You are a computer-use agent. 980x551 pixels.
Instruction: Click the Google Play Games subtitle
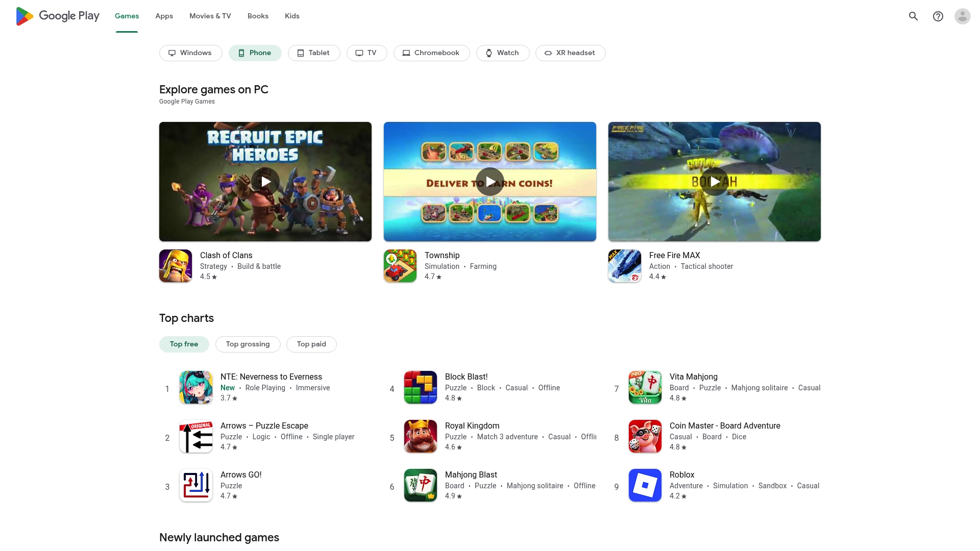pos(187,102)
